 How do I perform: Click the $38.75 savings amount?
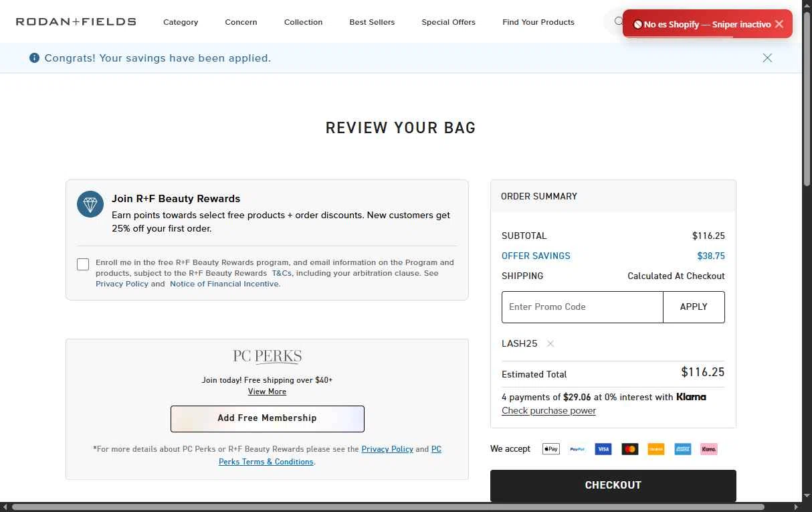click(711, 256)
